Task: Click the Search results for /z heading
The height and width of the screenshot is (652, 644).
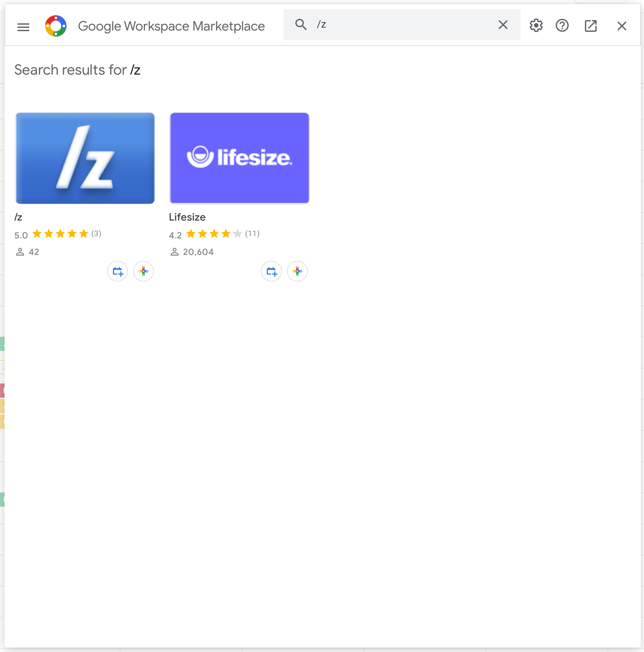Action: [77, 70]
